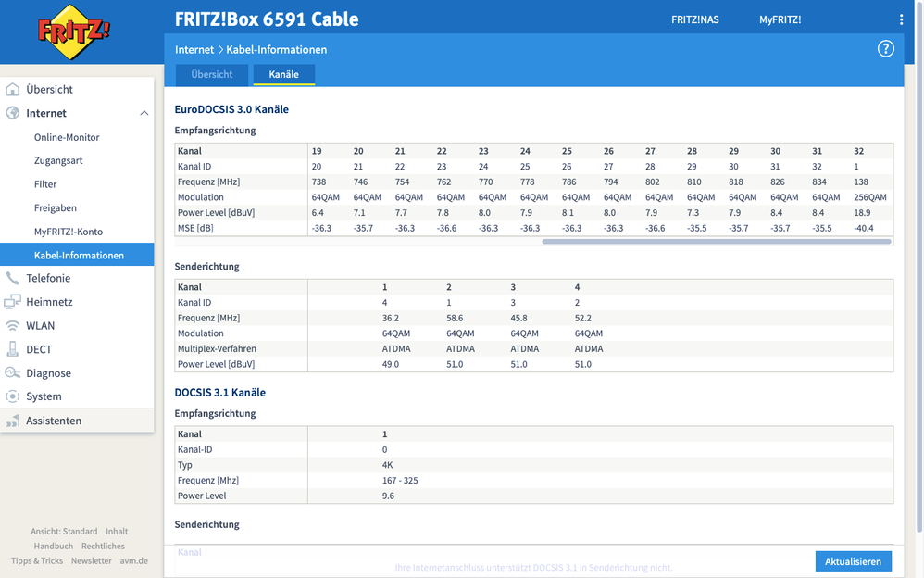Click the WLAN wifi icon

[12, 325]
